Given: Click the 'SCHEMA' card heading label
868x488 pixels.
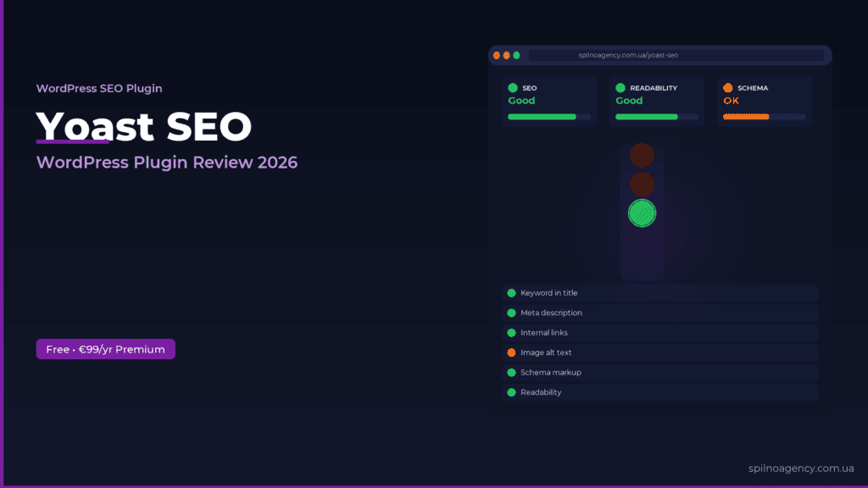Looking at the screenshot, I should pyautogui.click(x=753, y=88).
